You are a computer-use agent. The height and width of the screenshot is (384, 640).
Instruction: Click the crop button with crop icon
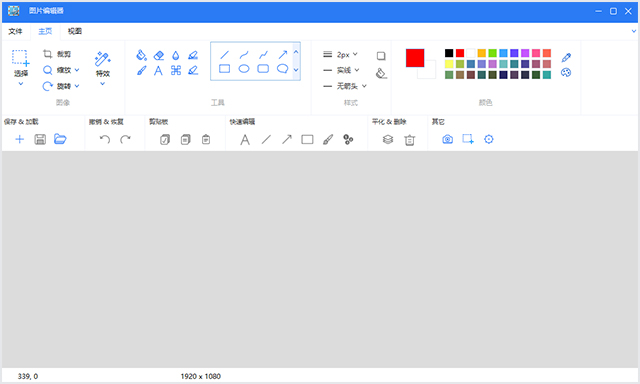tap(57, 54)
